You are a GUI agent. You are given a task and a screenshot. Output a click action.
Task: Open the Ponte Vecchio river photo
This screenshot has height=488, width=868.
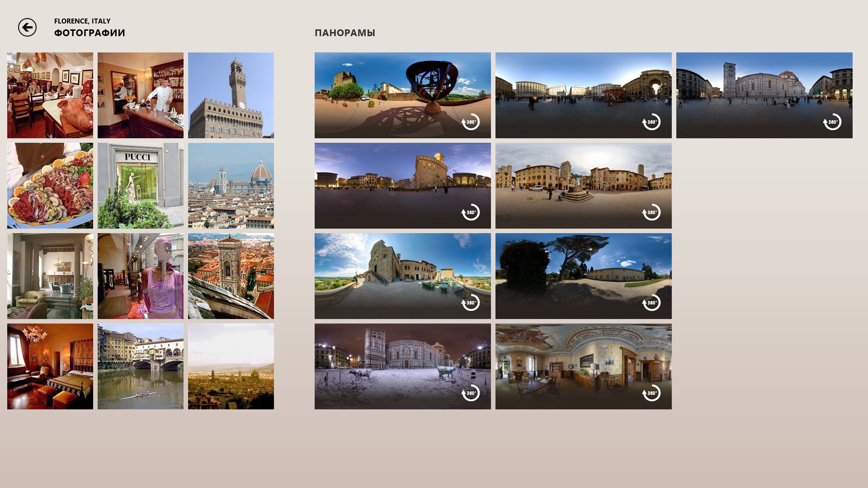[141, 366]
